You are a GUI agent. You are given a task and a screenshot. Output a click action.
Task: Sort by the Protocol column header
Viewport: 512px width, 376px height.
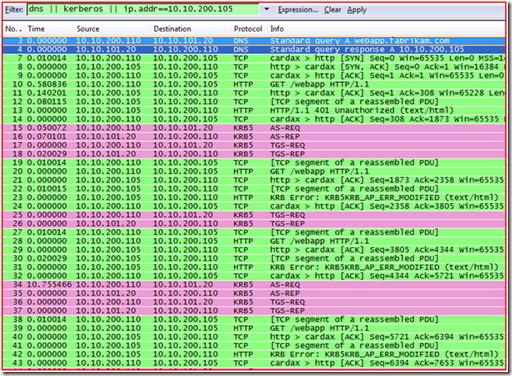248,29
